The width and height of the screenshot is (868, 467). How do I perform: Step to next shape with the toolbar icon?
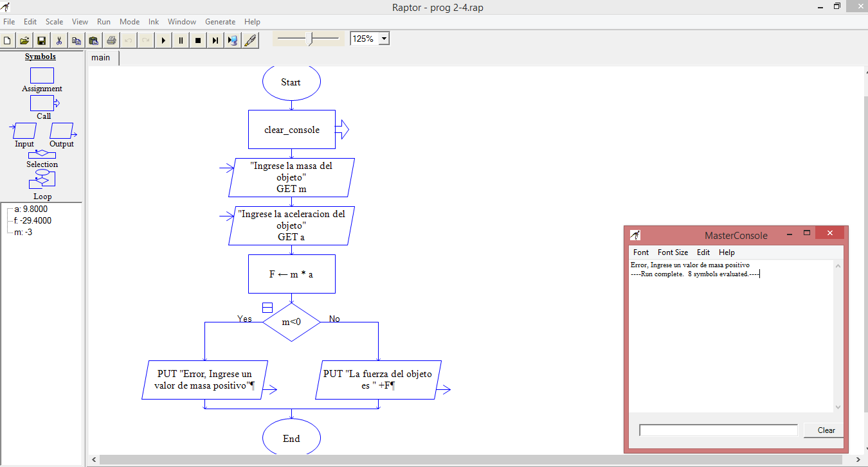point(215,40)
